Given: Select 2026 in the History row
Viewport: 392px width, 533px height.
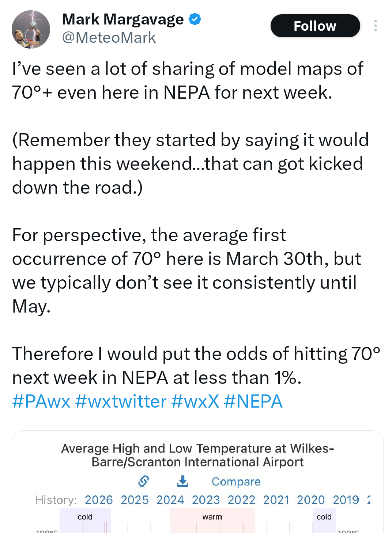Looking at the screenshot, I should click(99, 500).
